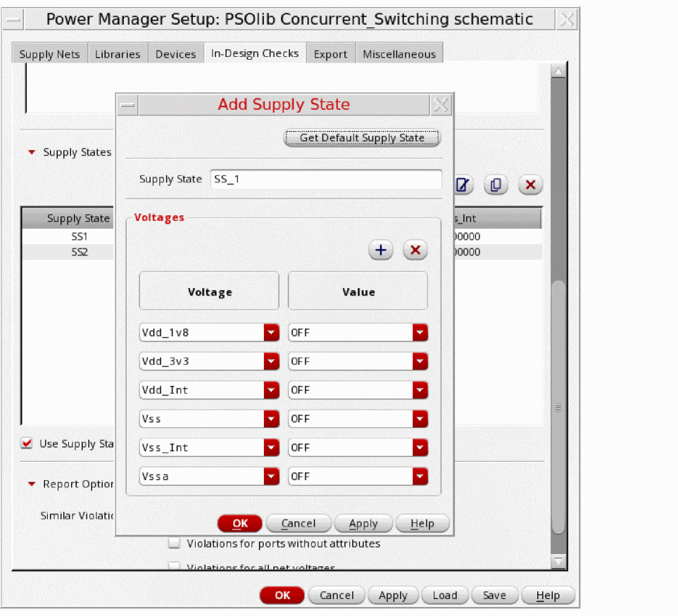Open the value dropdown for Vdd_3v3
This screenshot has width=678, height=616.
pyautogui.click(x=420, y=362)
